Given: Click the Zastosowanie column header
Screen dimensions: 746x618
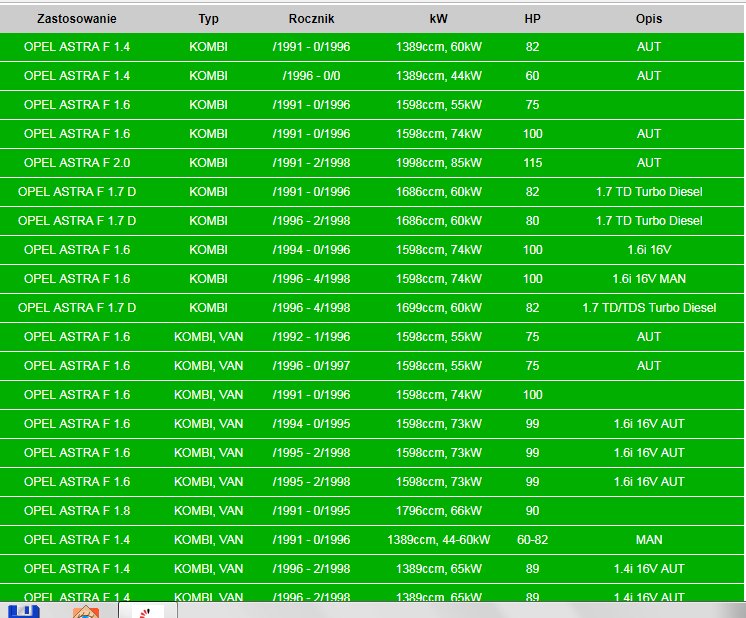Looking at the screenshot, I should coord(76,18).
